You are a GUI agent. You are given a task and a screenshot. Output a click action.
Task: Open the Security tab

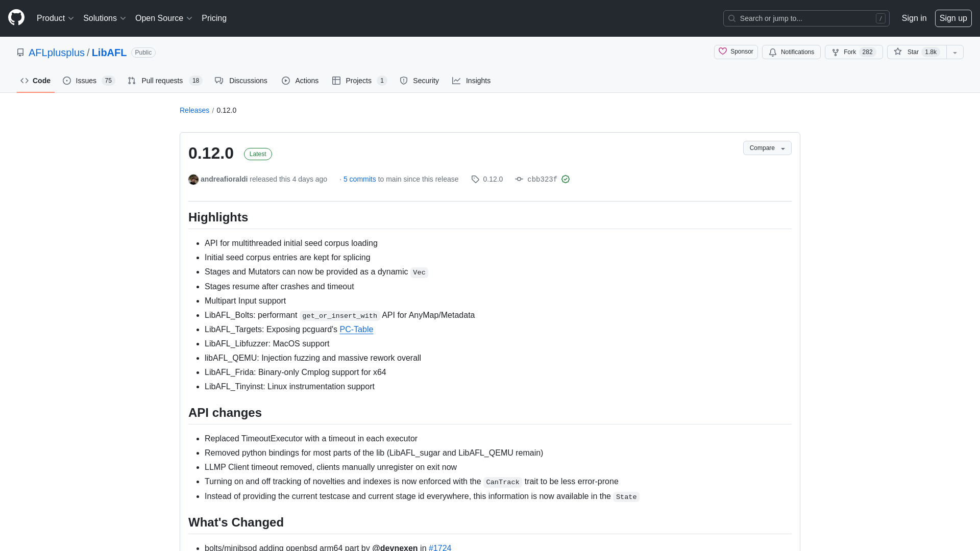419,81
